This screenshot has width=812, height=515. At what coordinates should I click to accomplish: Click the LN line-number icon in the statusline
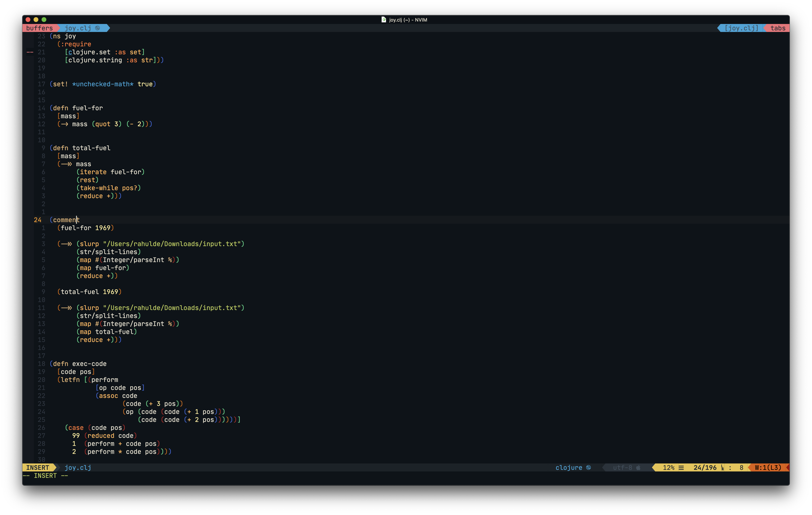(722, 467)
